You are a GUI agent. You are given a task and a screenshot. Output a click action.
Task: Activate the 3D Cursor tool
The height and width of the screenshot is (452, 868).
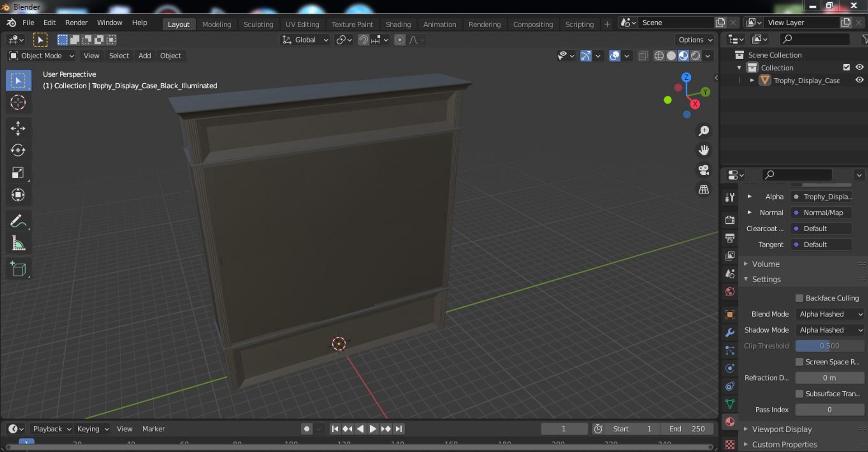coord(18,103)
